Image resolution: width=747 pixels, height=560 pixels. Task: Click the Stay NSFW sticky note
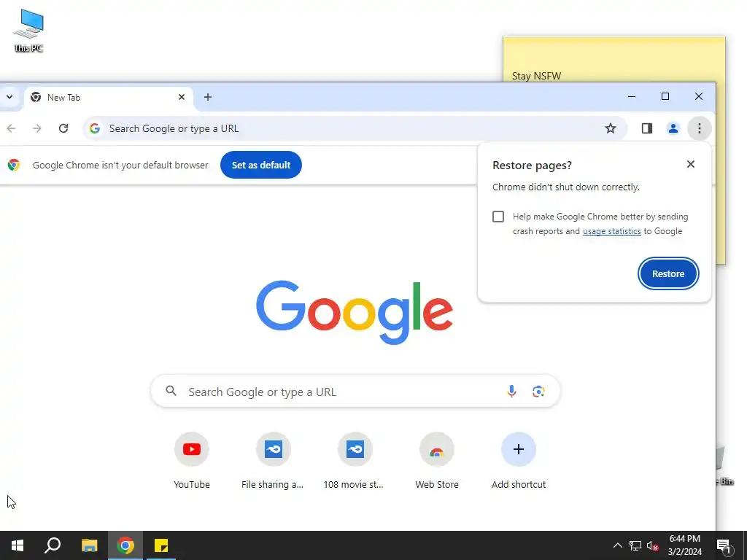click(614, 60)
